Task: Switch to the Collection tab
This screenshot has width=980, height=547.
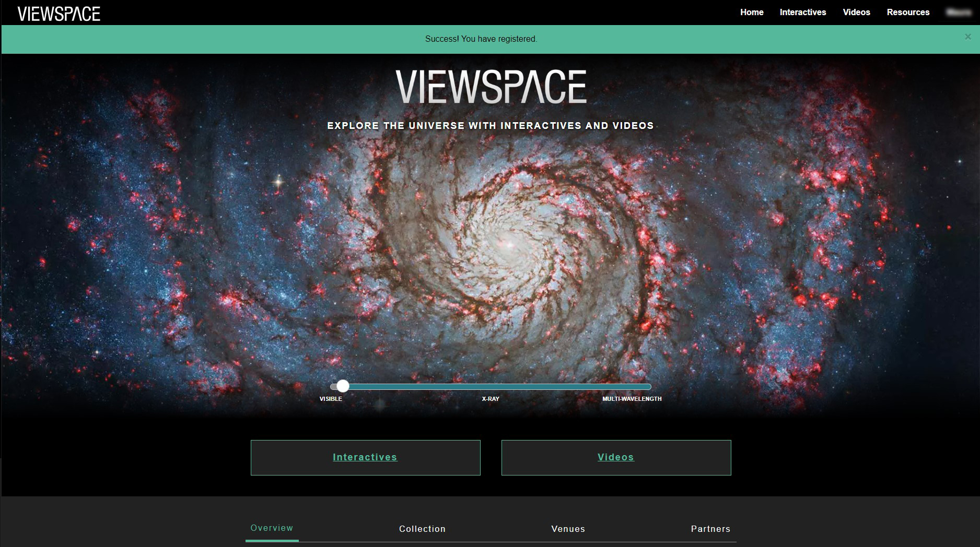Action: (422, 529)
